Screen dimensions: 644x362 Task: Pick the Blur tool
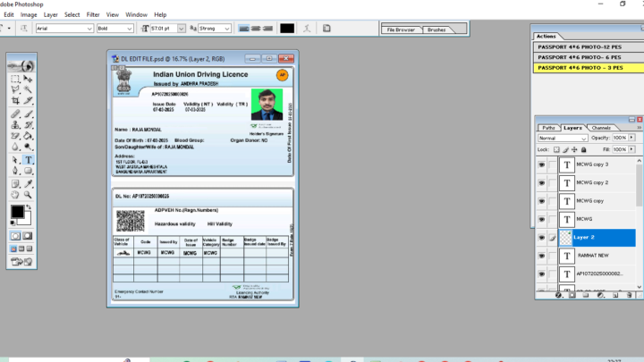[15, 147]
